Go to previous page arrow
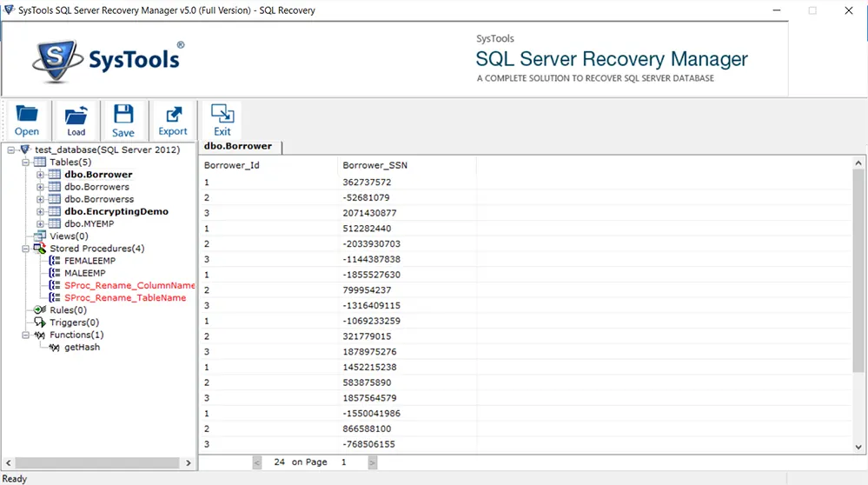Image resolution: width=868 pixels, height=485 pixels. tap(257, 462)
